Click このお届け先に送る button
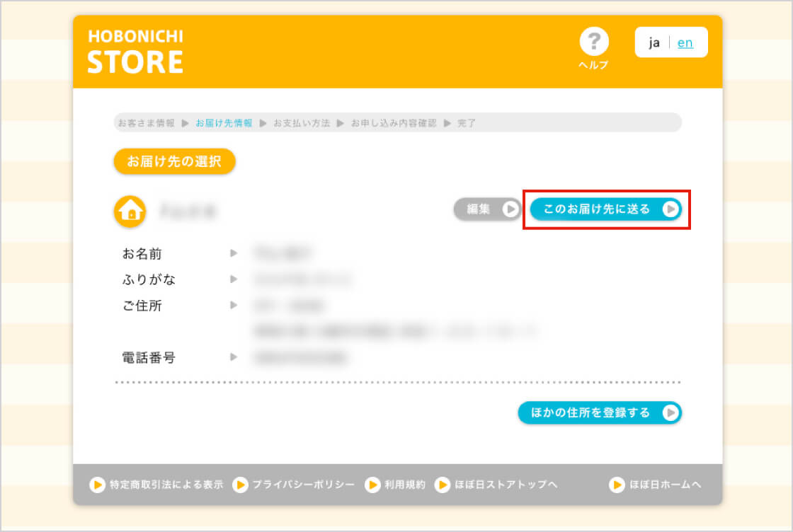The width and height of the screenshot is (793, 532). pyautogui.click(x=605, y=209)
